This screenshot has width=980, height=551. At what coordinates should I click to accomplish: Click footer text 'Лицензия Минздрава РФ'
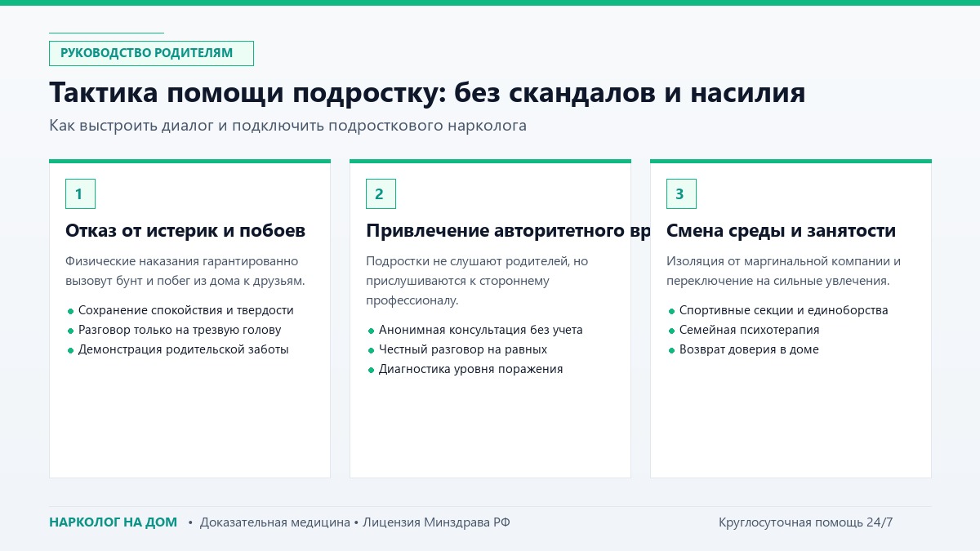(x=436, y=522)
